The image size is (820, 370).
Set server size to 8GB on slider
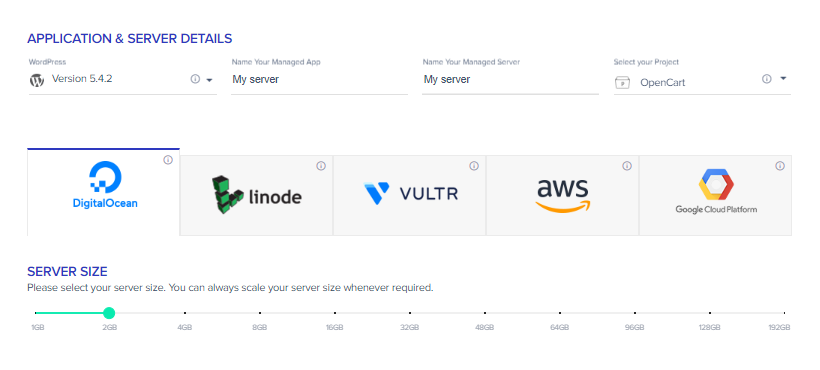click(260, 313)
